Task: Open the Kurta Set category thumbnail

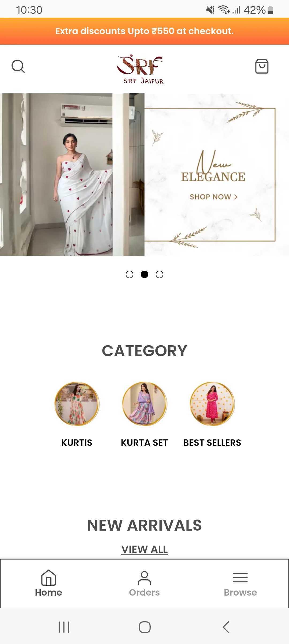Action: coord(144,404)
